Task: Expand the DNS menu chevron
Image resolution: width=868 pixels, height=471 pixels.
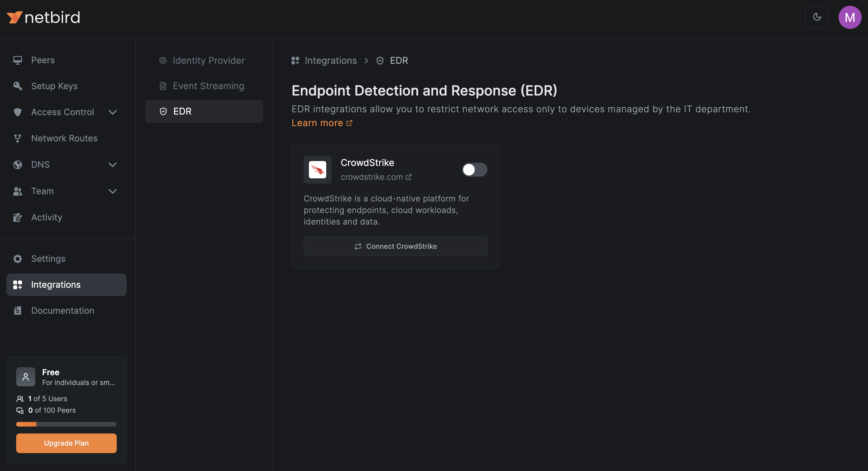Action: click(112, 165)
